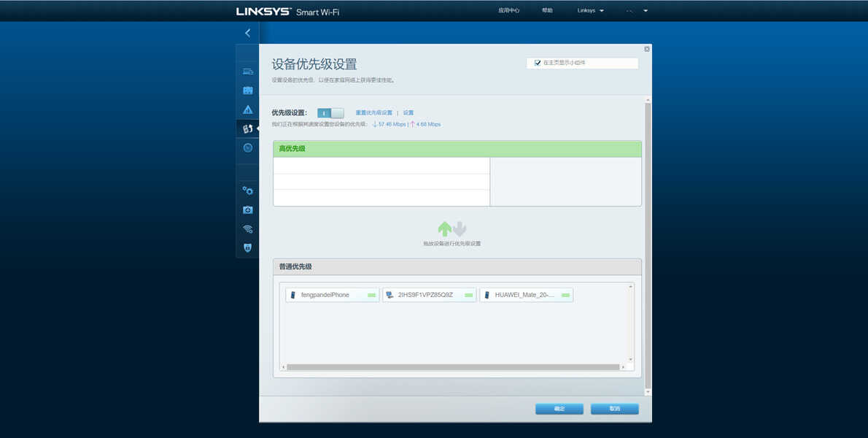868x438 pixels.
Task: Click the device list's scroll-up arrow
Action: 630,287
